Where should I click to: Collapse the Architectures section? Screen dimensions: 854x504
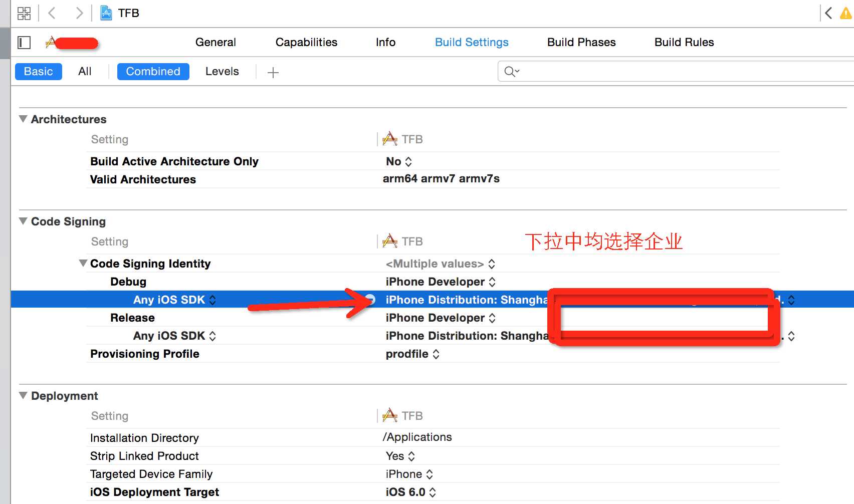click(x=23, y=119)
